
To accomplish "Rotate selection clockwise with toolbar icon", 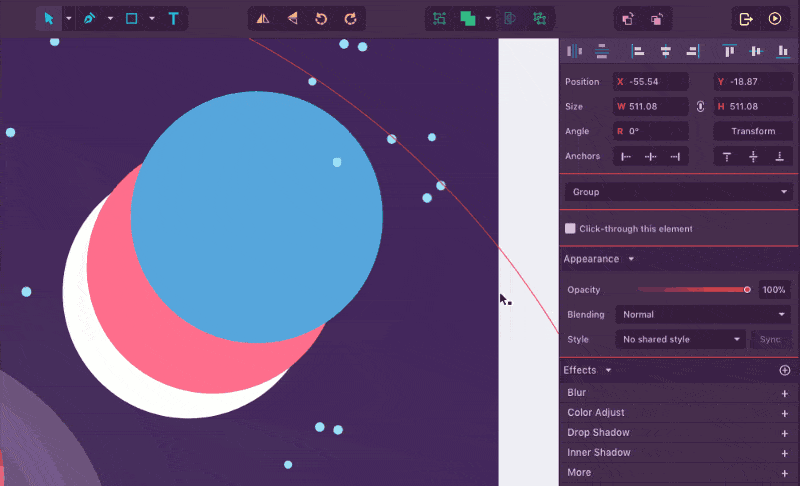I will [x=350, y=18].
